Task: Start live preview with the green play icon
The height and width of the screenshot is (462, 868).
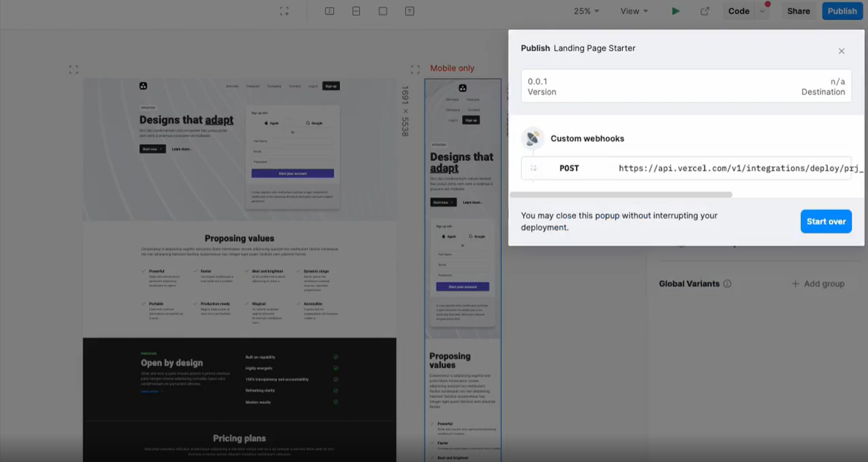Action: 676,11
